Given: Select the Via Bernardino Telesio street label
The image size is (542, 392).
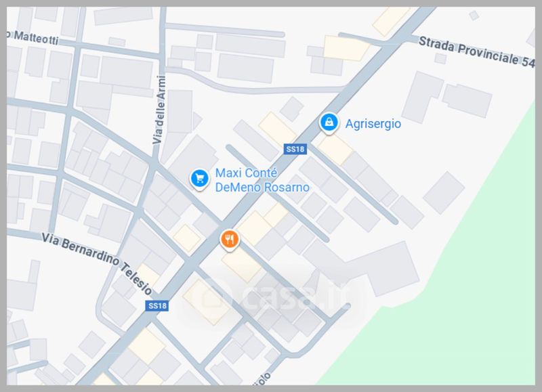Looking at the screenshot, I should [x=97, y=263].
